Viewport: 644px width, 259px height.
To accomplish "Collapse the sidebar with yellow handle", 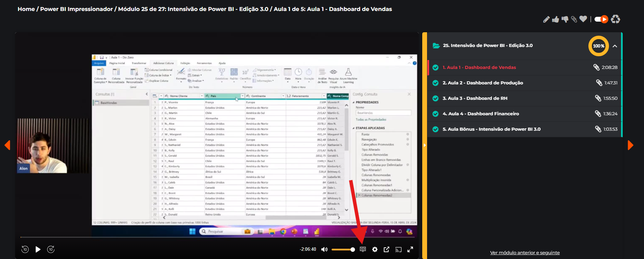I will pyautogui.click(x=425, y=145).
